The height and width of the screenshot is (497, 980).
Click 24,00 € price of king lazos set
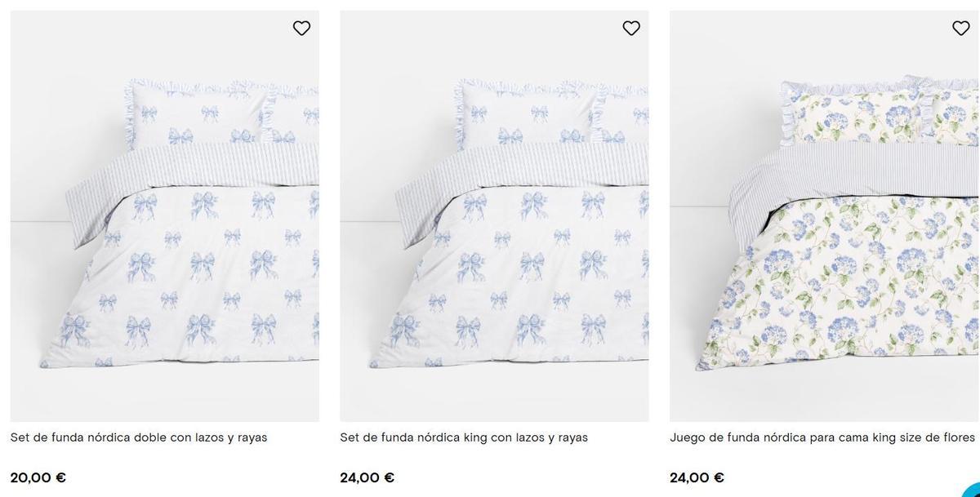(x=367, y=478)
